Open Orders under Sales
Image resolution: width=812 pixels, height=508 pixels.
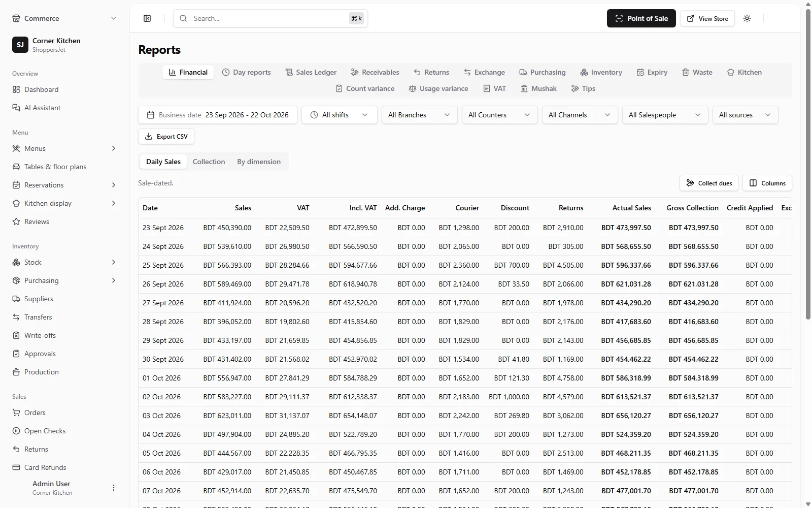tap(64, 412)
